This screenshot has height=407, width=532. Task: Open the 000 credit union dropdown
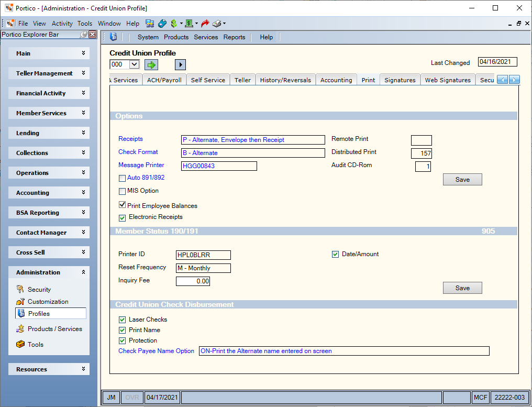pos(135,64)
